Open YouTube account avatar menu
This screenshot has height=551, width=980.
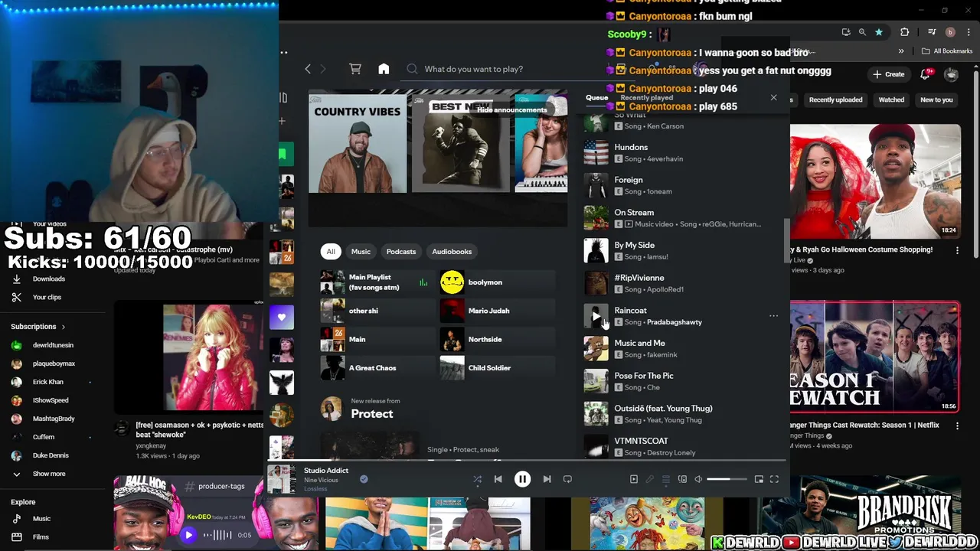click(952, 74)
